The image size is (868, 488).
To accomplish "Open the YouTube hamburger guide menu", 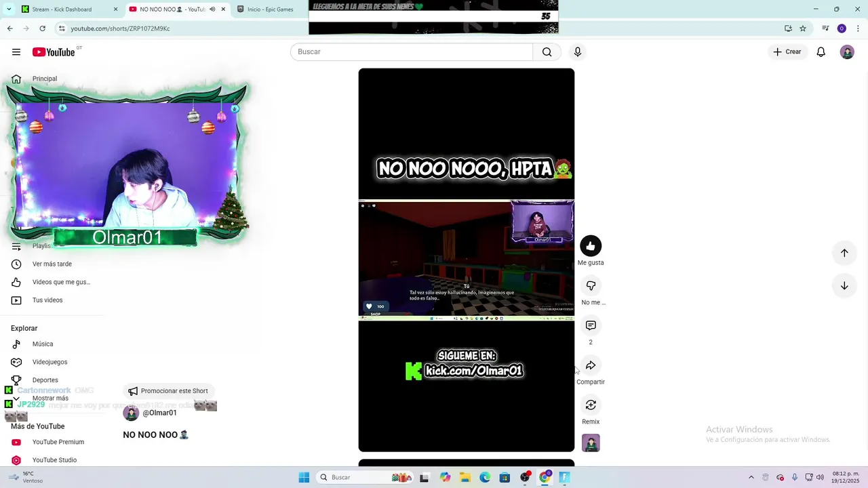I will [16, 52].
